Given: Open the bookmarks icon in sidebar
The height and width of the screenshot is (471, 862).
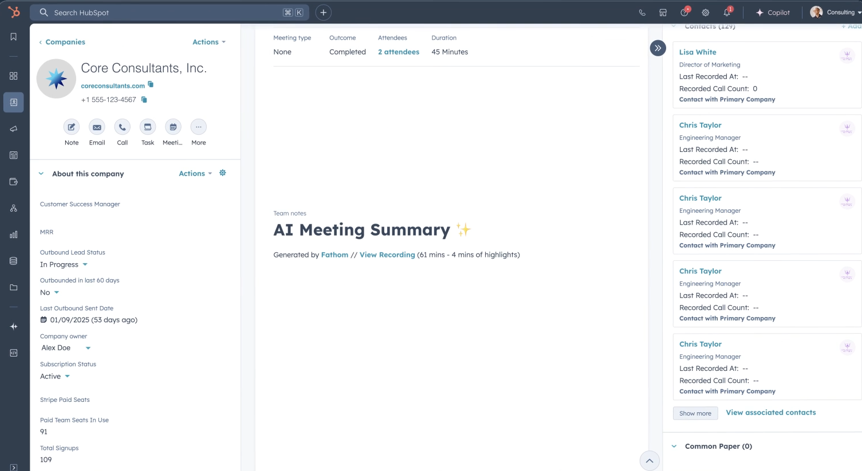Looking at the screenshot, I should coord(14,37).
